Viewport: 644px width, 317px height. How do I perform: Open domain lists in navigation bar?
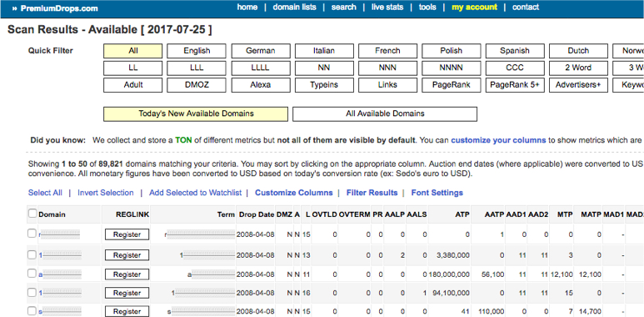tap(294, 8)
